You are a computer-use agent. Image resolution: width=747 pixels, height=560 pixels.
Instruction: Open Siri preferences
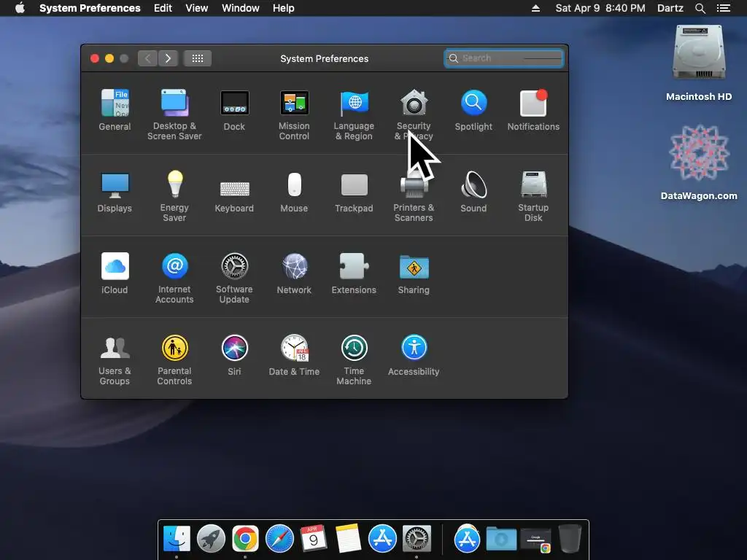(x=234, y=355)
